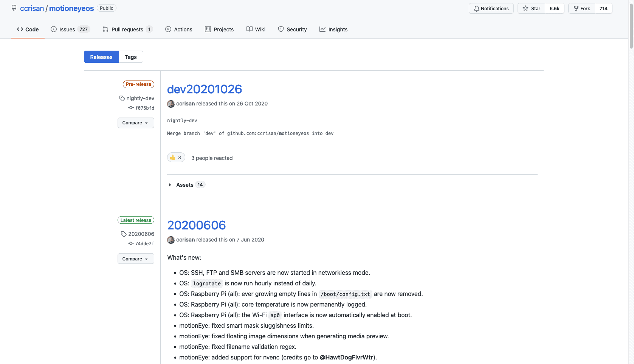Click the Notifications bell icon

point(477,9)
